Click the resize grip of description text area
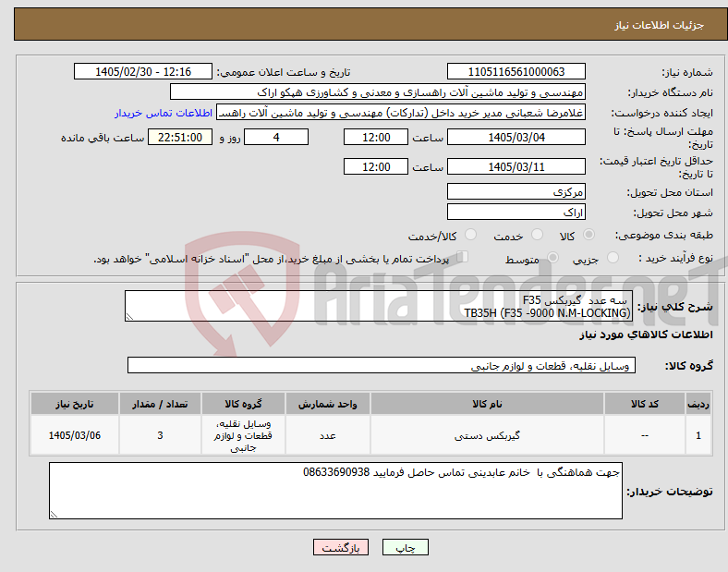Screen dimensions: 728x572 click(129, 317)
